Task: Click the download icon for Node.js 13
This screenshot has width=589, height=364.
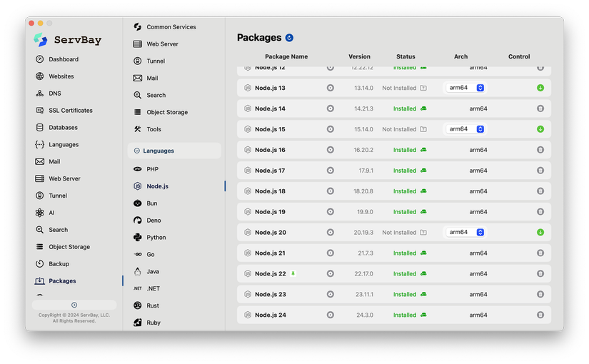Action: coord(540,88)
